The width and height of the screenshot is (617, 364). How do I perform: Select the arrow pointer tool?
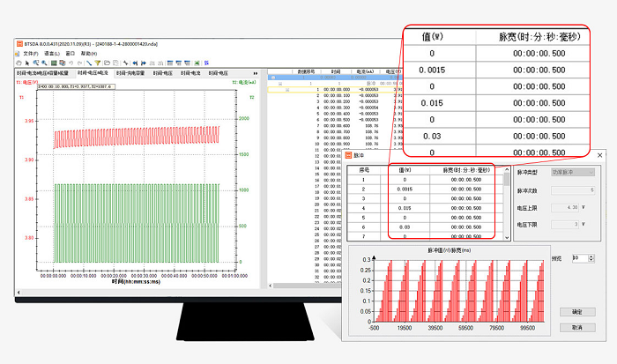pos(27,63)
